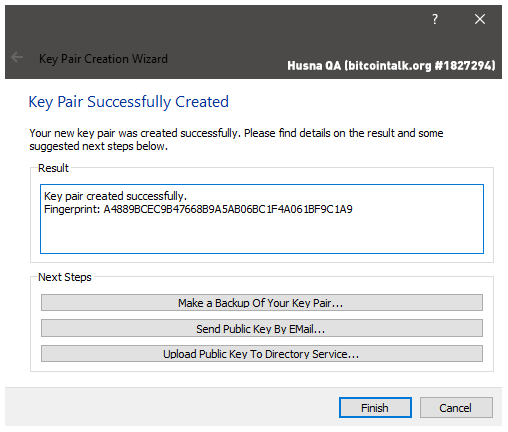Image resolution: width=508 pixels, height=432 pixels.
Task: Place cursor on the Fingerprint hash line
Action: pos(198,209)
